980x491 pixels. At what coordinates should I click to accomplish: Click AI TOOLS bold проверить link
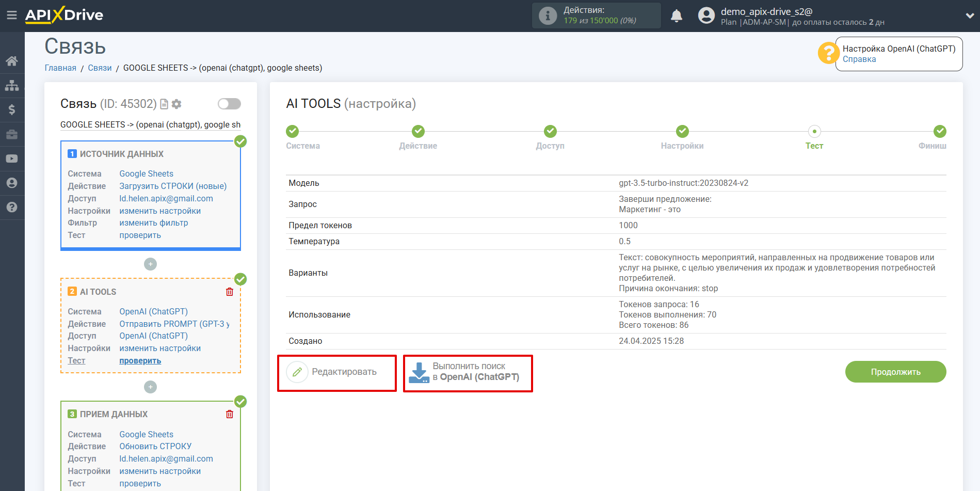[x=140, y=361]
